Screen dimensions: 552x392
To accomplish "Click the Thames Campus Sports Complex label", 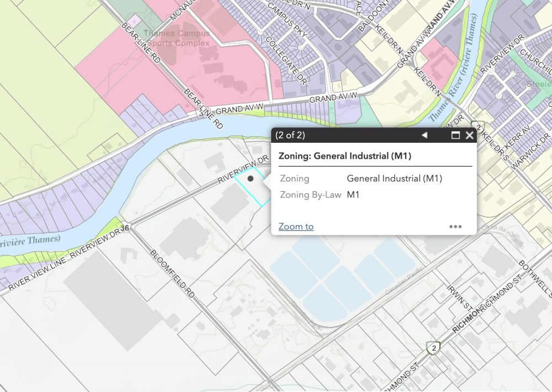I will click(x=177, y=38).
